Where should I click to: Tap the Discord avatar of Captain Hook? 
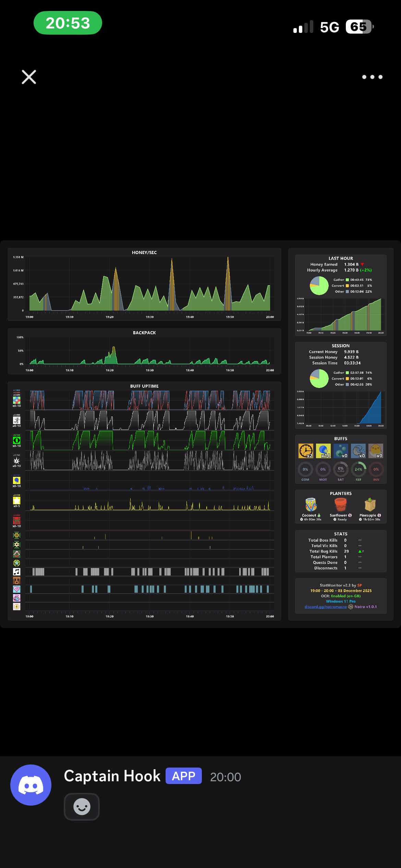click(x=31, y=784)
